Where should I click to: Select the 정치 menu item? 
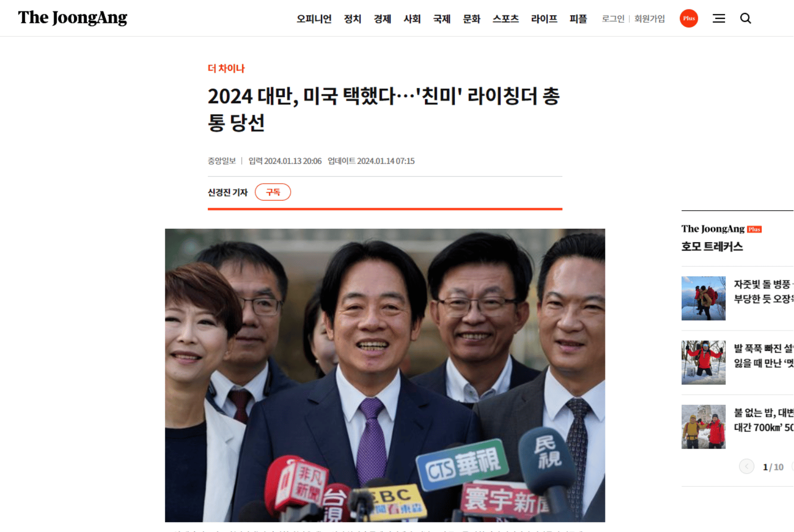(352, 19)
